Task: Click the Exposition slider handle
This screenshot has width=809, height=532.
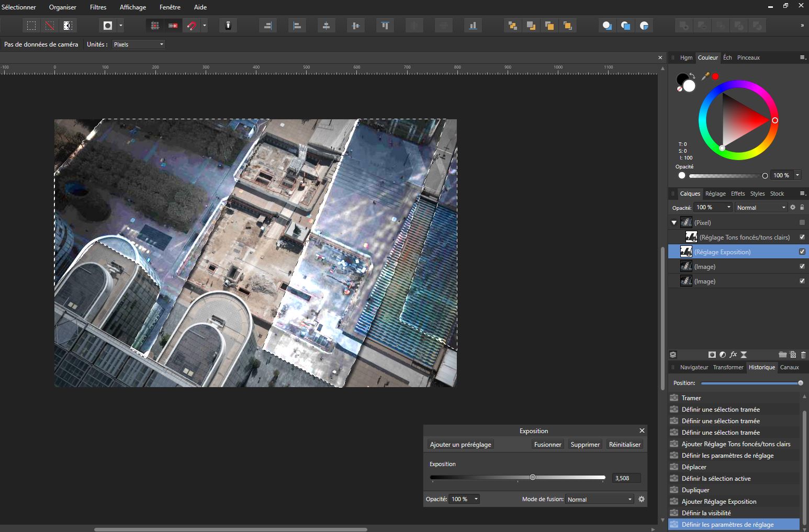Action: tap(533, 477)
